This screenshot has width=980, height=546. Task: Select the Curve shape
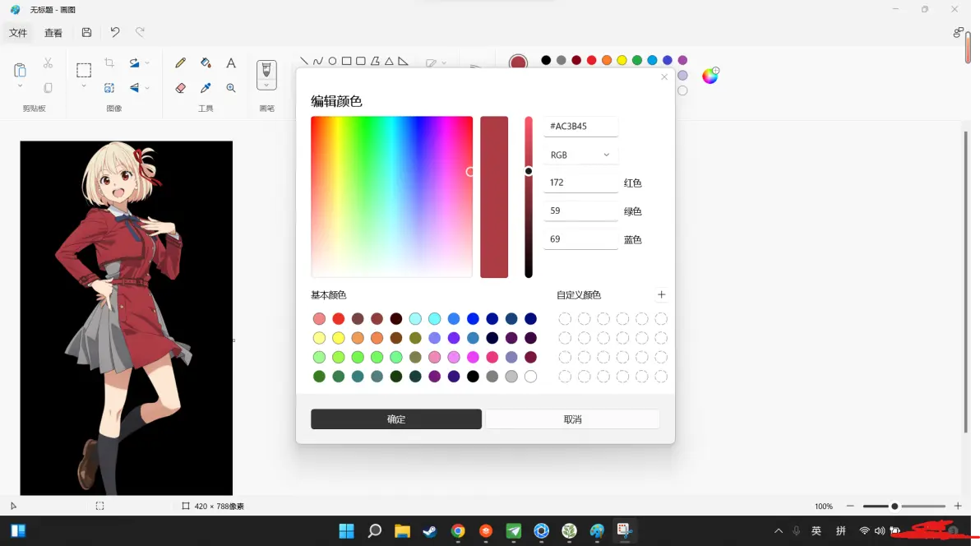click(x=318, y=62)
